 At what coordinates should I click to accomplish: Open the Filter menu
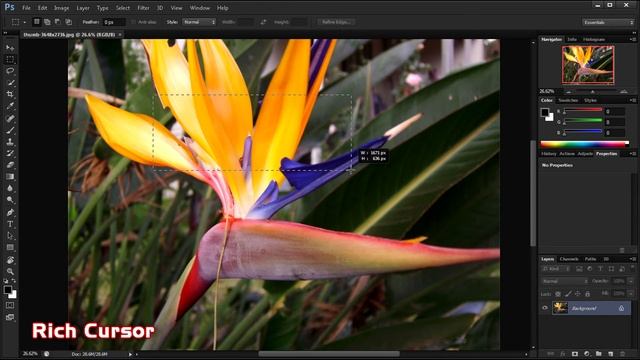coord(143,8)
